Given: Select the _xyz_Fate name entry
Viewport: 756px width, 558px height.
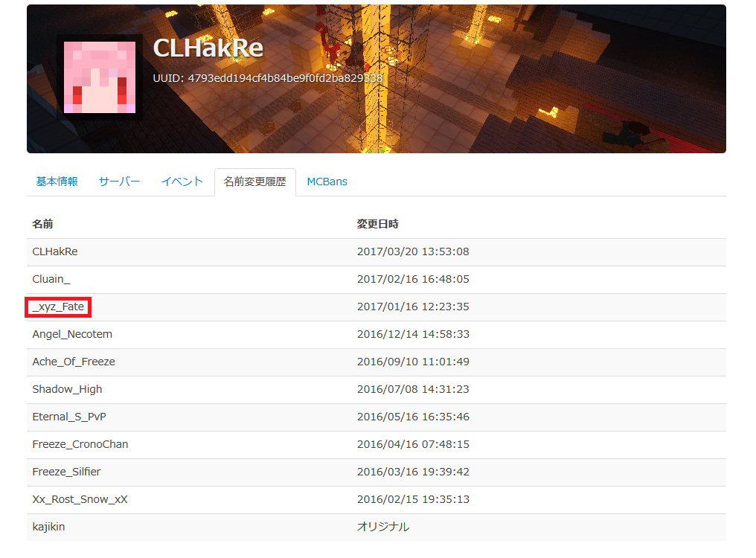Looking at the screenshot, I should pyautogui.click(x=58, y=307).
